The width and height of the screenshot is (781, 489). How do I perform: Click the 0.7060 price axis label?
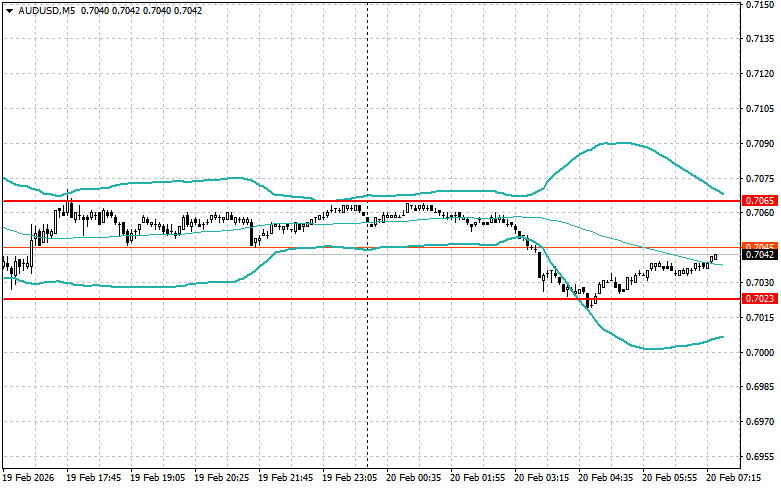(x=760, y=213)
